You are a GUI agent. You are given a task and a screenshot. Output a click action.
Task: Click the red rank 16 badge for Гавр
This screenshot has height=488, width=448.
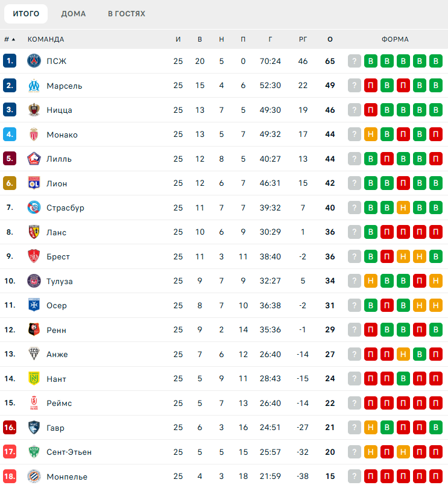[10, 428]
